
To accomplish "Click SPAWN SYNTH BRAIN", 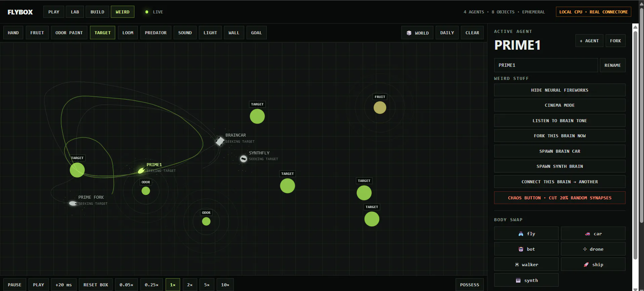I will point(560,166).
